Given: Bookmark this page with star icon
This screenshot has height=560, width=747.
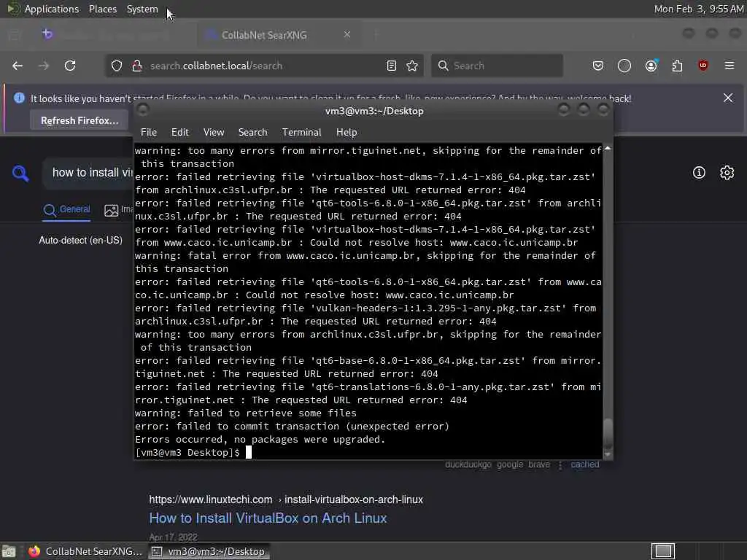Looking at the screenshot, I should pos(413,66).
